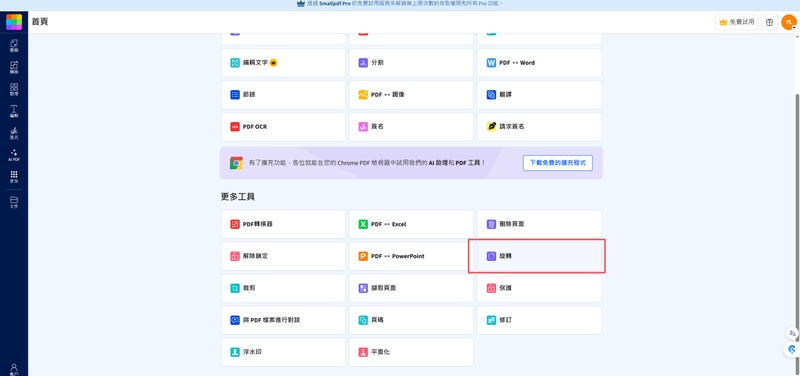Viewport: 800px width, 376px height.
Task: Open the 擷取頁面 extract pages tool
Action: (411, 288)
